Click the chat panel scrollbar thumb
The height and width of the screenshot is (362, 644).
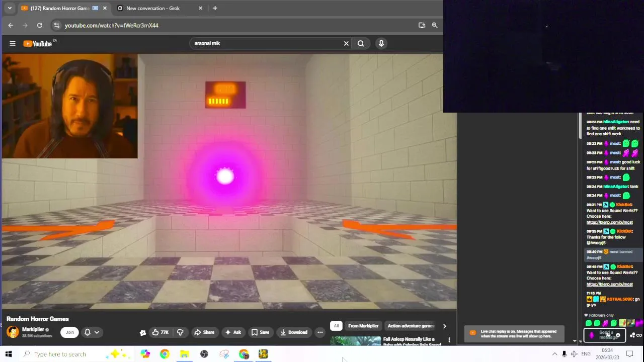(x=580, y=126)
